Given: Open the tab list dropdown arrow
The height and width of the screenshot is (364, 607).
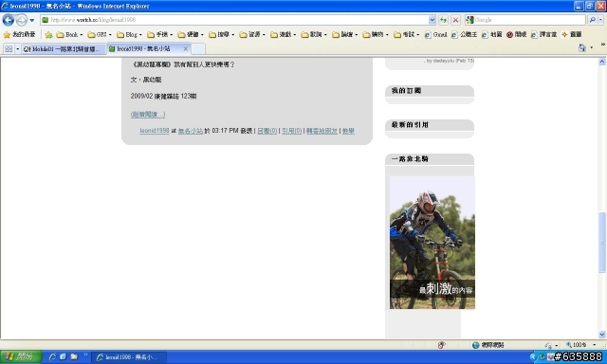Looking at the screenshot, I should (x=17, y=48).
